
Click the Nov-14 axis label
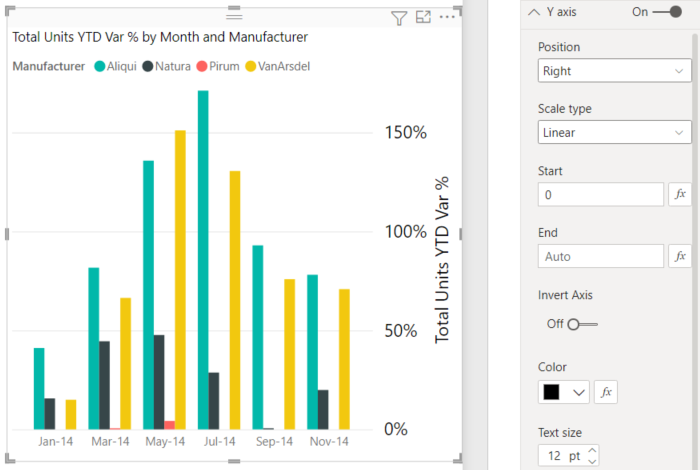tap(329, 441)
